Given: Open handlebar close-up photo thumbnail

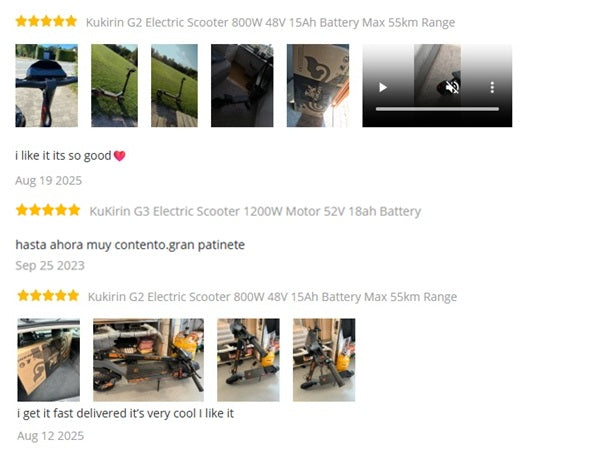Looking at the screenshot, I should click(47, 85).
